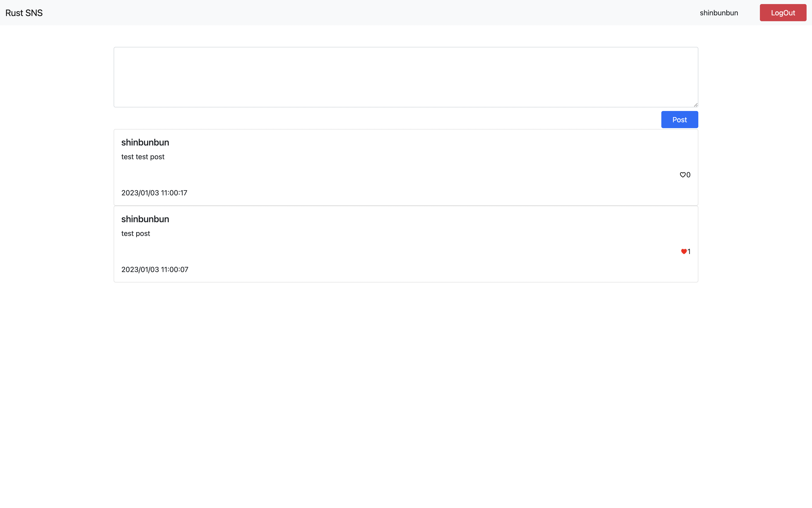Click the resize handle of the post textarea
This screenshot has width=812, height=508.
[x=695, y=105]
